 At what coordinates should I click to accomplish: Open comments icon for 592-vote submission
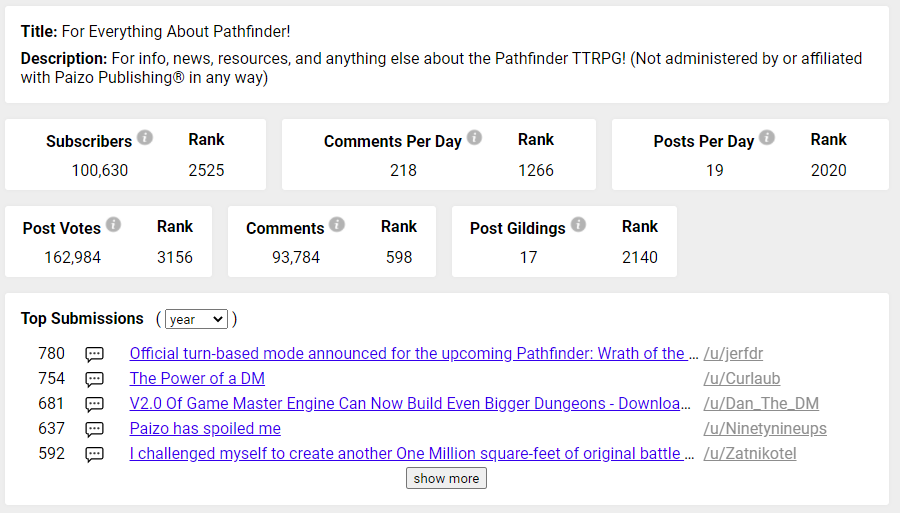coord(95,454)
